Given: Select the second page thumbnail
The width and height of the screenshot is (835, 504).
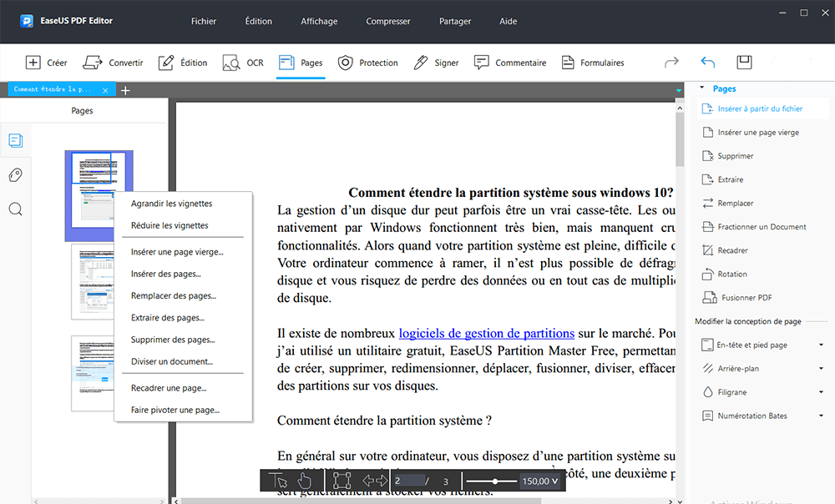Looking at the screenshot, I should tap(93, 282).
